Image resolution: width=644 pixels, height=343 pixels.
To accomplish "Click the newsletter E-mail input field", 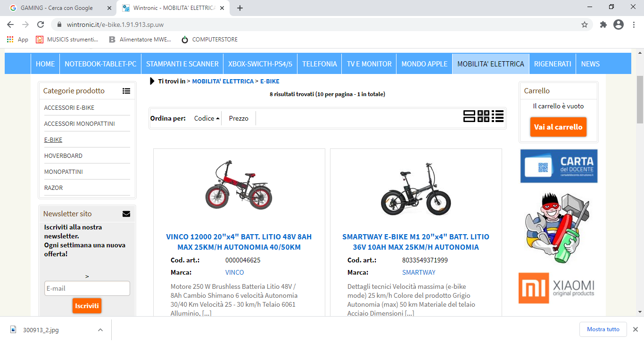I will [x=87, y=288].
